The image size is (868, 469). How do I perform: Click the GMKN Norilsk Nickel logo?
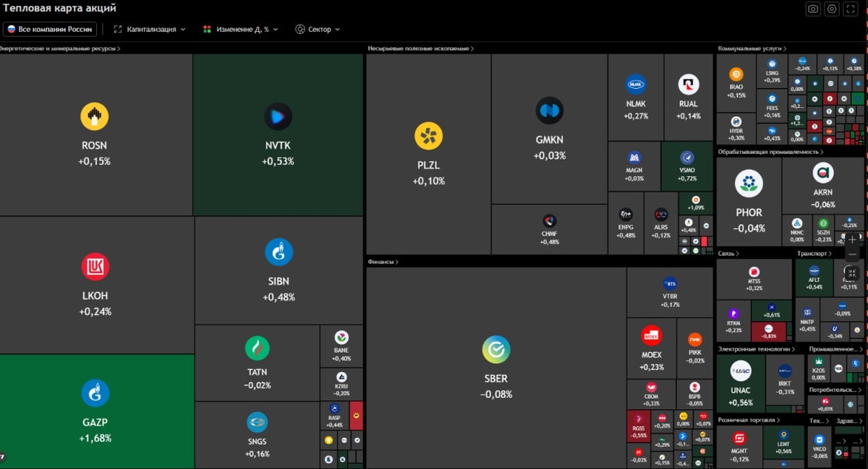pos(550,111)
